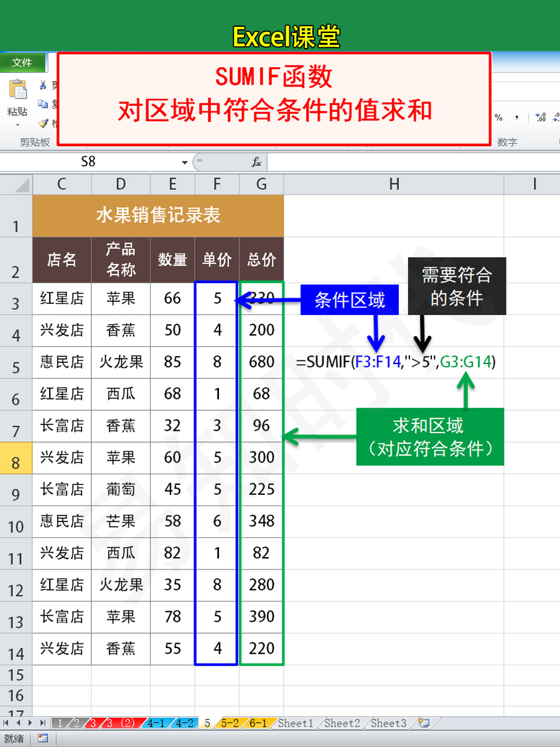Click the Copy icon in clipboard group
Viewport: 560px width, 747px height.
coord(43,104)
